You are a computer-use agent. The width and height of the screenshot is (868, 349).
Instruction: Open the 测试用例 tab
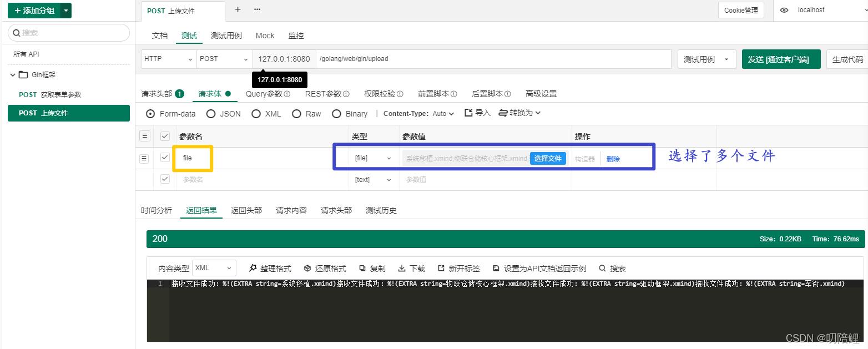pos(226,36)
